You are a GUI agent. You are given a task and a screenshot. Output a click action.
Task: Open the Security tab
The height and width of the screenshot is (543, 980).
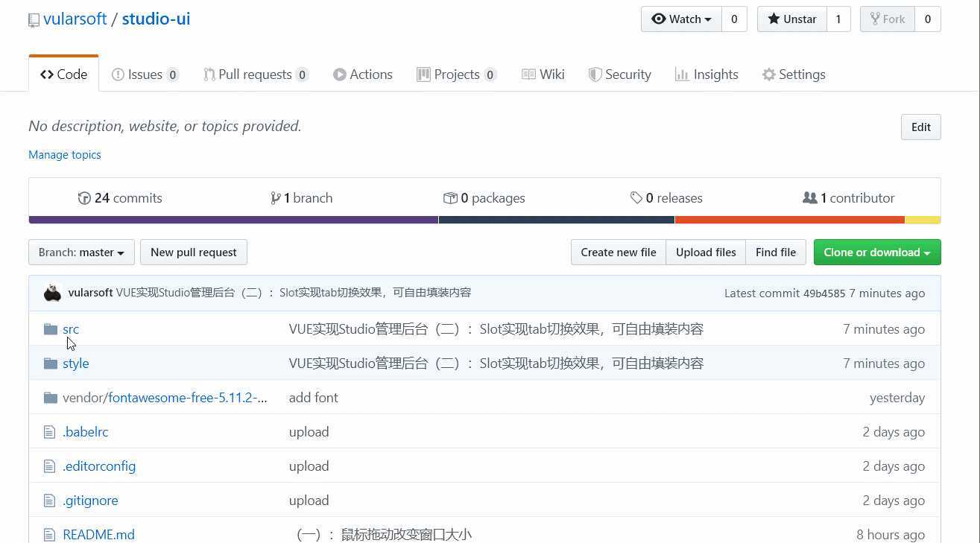pyautogui.click(x=620, y=74)
